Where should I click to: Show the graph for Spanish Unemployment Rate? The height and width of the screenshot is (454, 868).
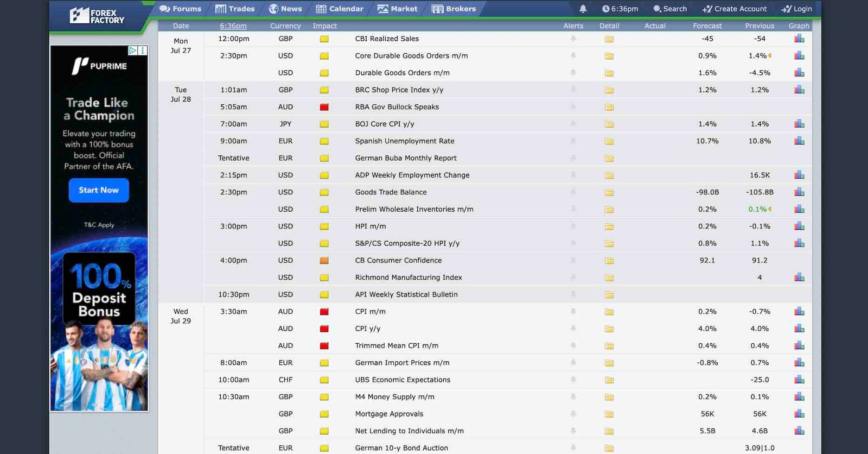(x=799, y=141)
